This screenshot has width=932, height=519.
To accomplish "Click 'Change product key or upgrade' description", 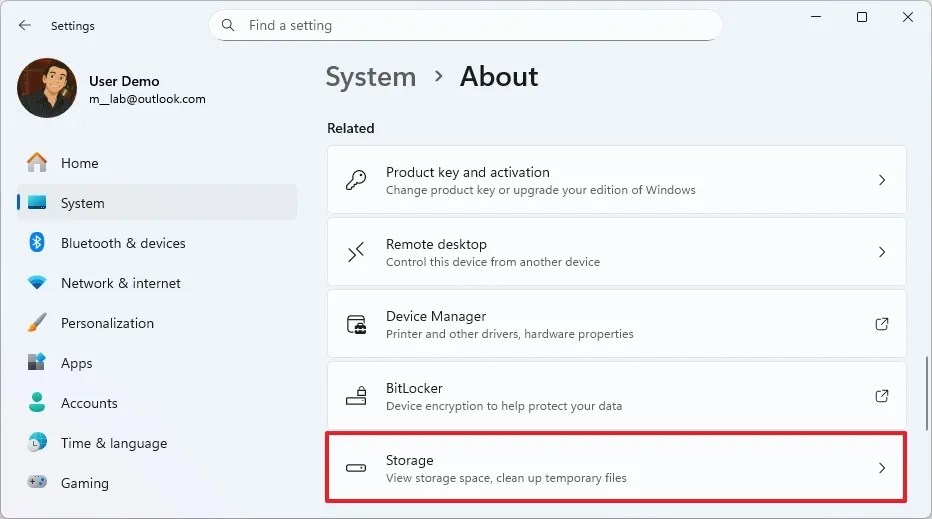I will (x=540, y=190).
